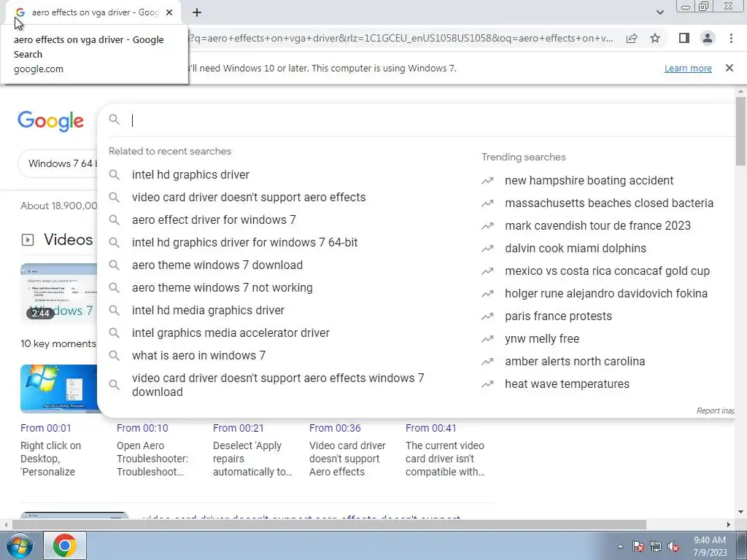Open the Chrome profile avatar menu
The width and height of the screenshot is (747, 560).
click(708, 38)
